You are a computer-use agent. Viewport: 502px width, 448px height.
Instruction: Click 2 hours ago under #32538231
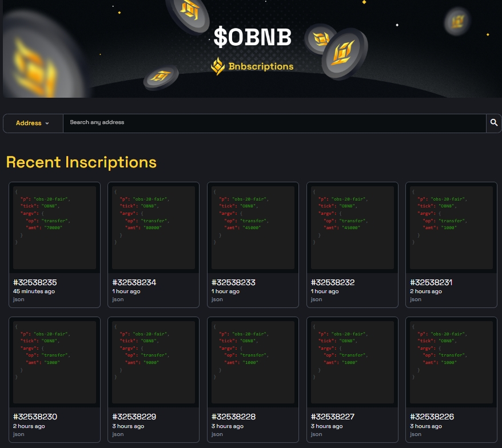click(x=426, y=291)
